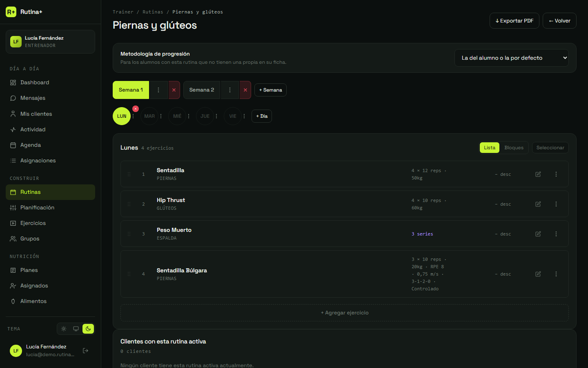This screenshot has height=368, width=588.
Task: Click Rutina+ logo icon
Action: [11, 12]
